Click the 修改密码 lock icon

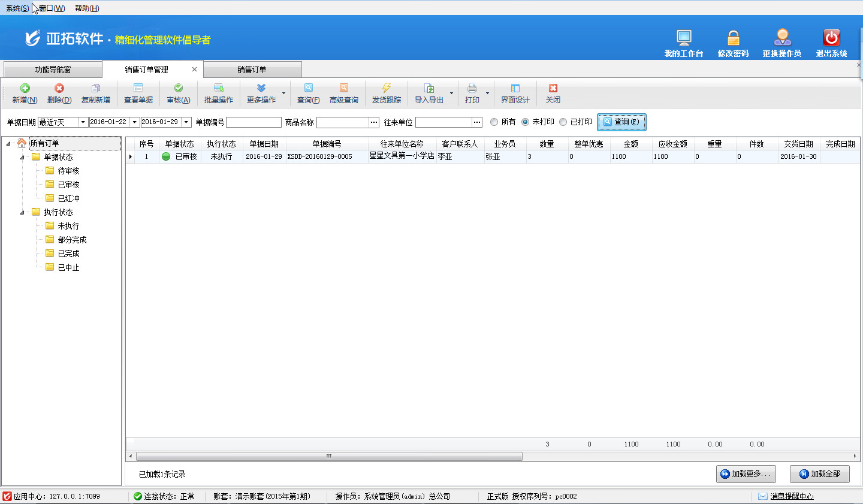(733, 38)
